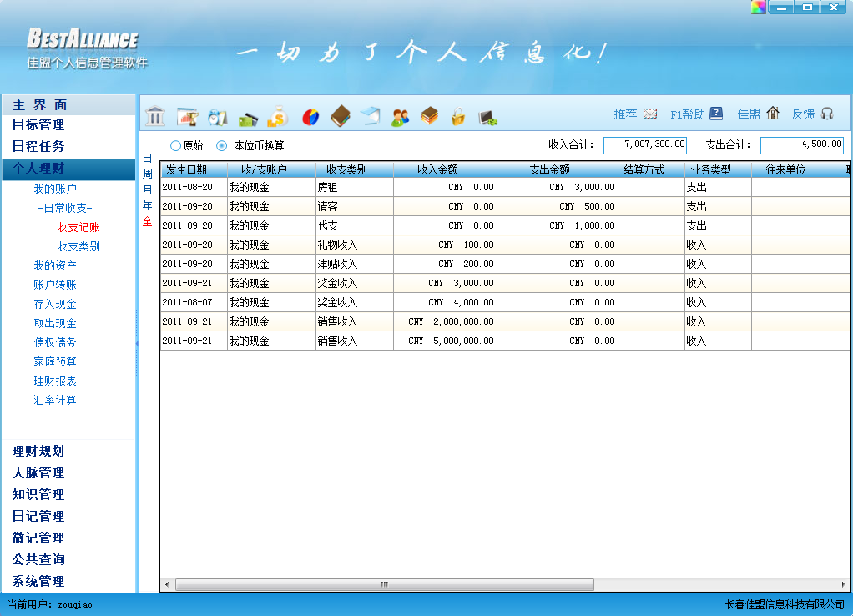The width and height of the screenshot is (853, 616).
Task: Click the brown notebook toolbar icon
Action: tap(340, 116)
